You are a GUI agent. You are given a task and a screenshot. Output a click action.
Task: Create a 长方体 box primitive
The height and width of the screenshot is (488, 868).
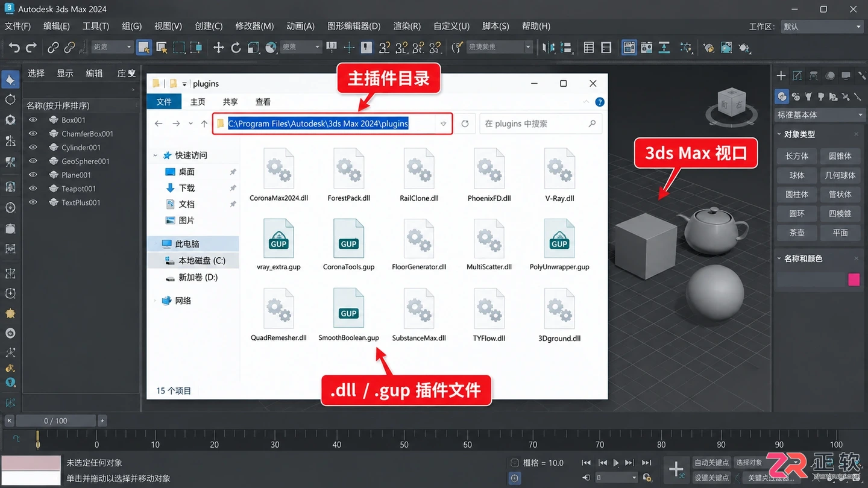point(797,156)
